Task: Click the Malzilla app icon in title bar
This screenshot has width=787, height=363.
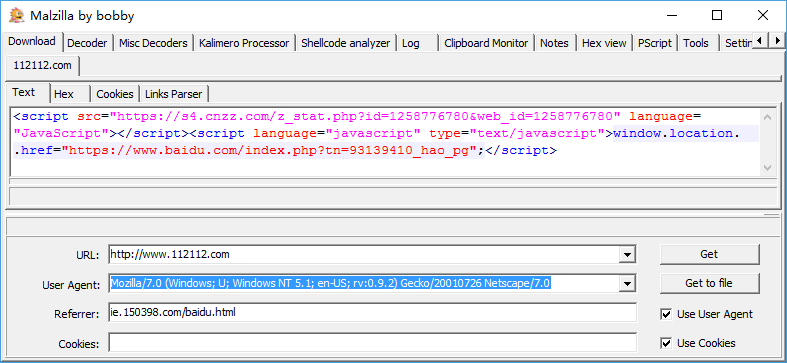Action: point(17,16)
